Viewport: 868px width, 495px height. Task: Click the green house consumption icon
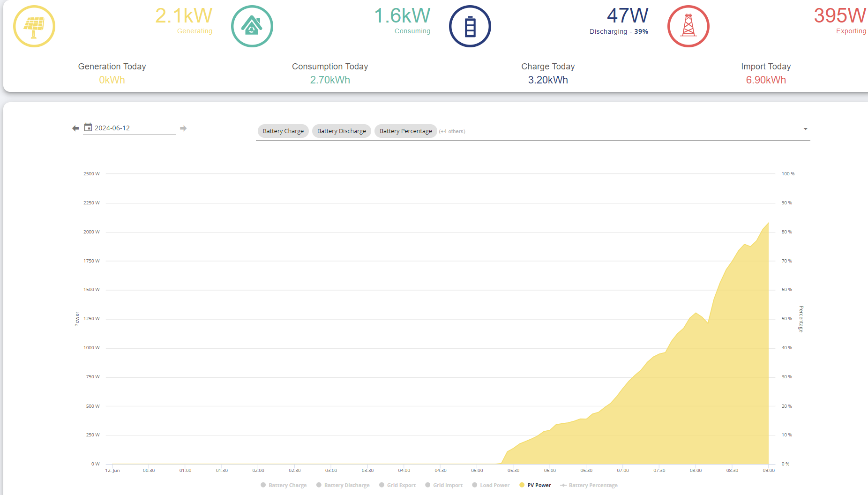(x=252, y=26)
